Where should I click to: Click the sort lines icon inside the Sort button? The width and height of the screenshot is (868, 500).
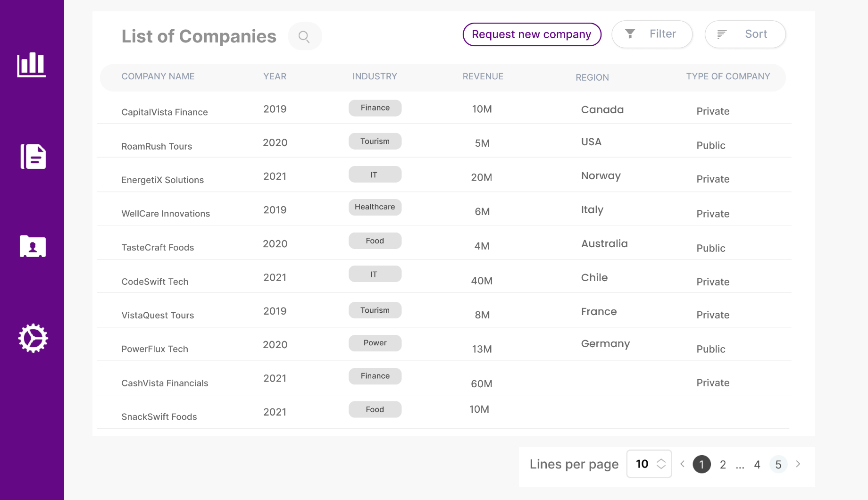tap(721, 34)
